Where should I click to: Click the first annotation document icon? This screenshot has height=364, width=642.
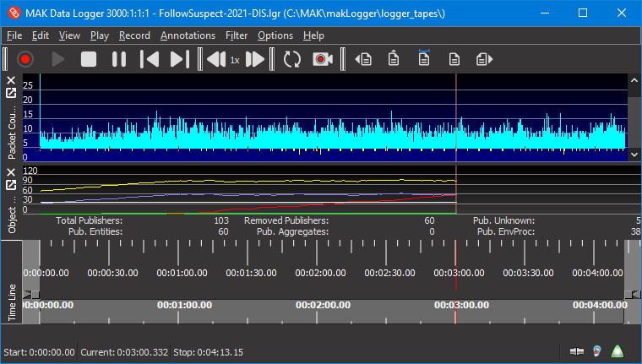pos(364,59)
